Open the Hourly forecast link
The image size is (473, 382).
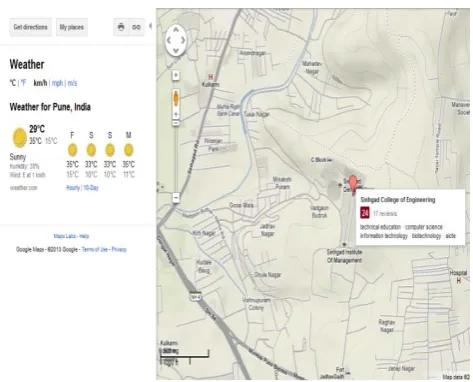(73, 188)
